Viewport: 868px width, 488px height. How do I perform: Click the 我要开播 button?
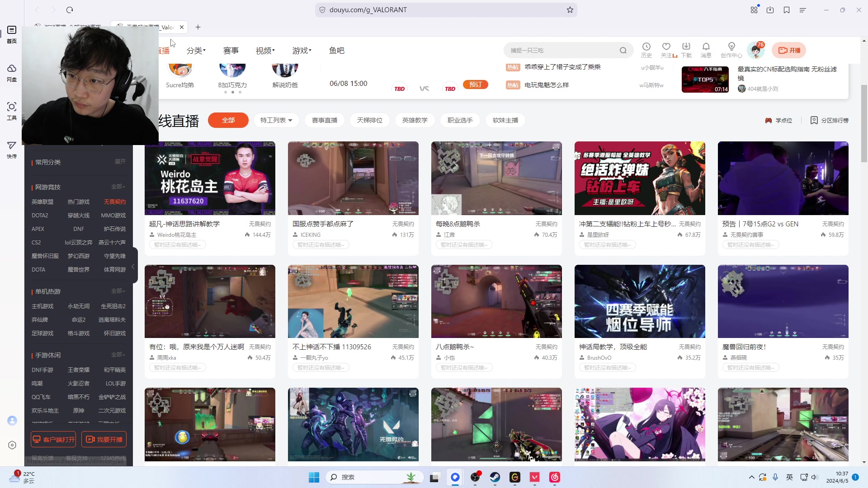tap(104, 439)
